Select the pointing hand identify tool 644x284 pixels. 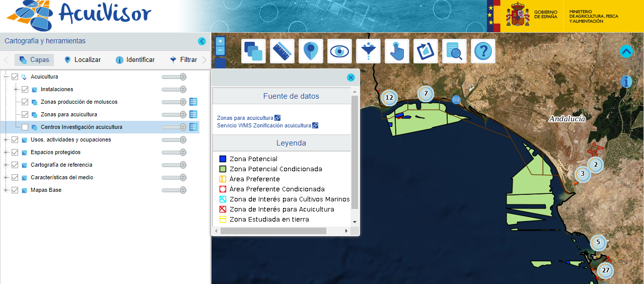click(397, 51)
